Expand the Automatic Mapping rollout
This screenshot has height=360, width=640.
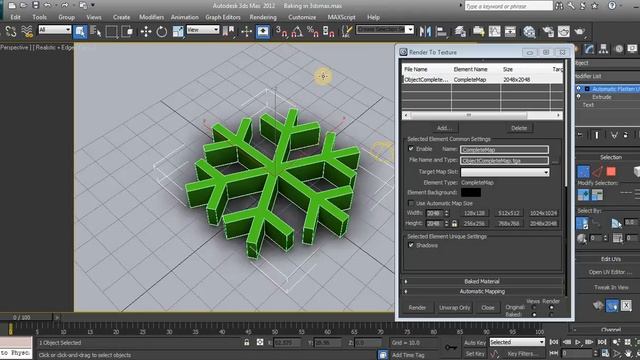tap(482, 291)
